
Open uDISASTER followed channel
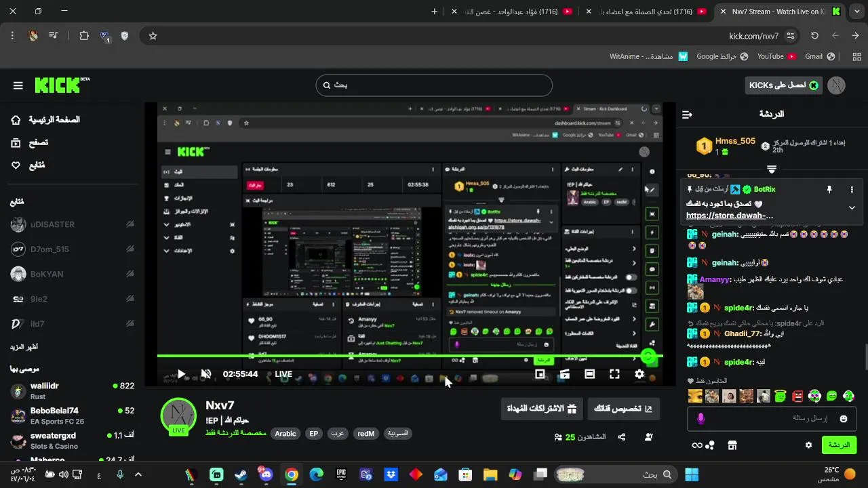coord(71,224)
